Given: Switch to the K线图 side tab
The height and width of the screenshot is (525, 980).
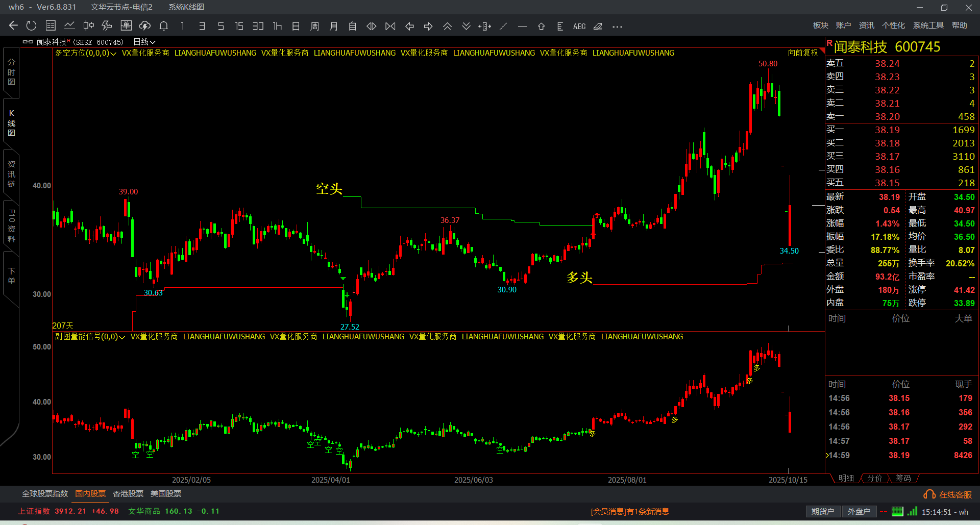Looking at the screenshot, I should pos(11,123).
